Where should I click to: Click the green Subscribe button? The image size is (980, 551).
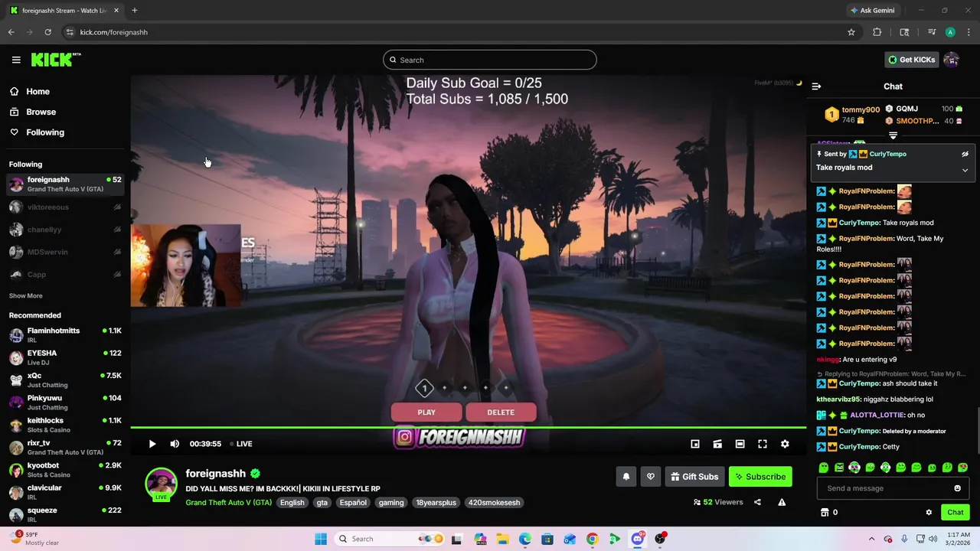(x=760, y=477)
